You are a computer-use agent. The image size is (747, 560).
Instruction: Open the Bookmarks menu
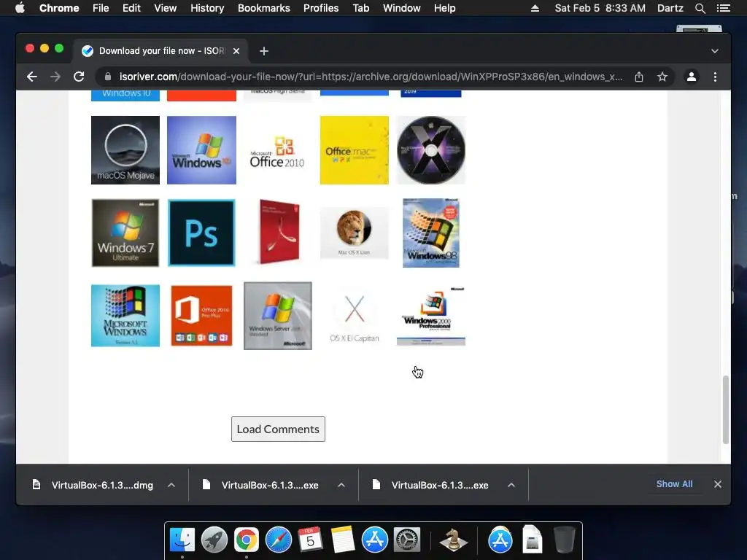[x=264, y=7]
